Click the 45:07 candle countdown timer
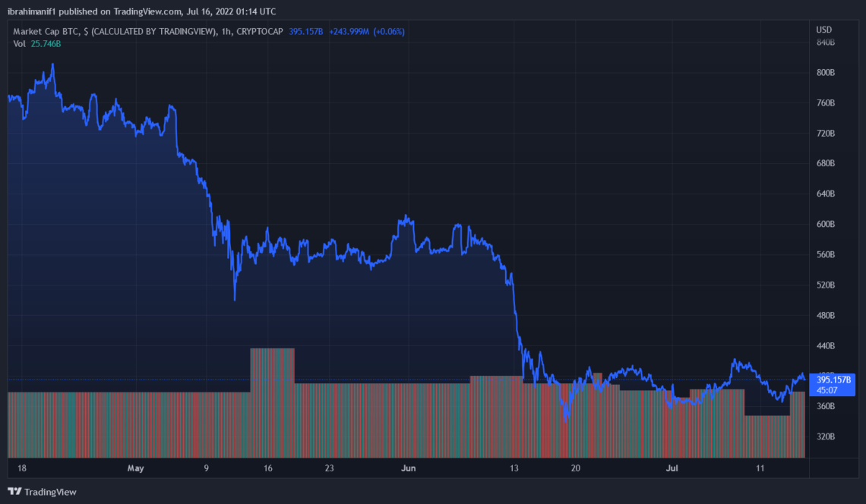This screenshot has width=866, height=504. pyautogui.click(x=826, y=390)
